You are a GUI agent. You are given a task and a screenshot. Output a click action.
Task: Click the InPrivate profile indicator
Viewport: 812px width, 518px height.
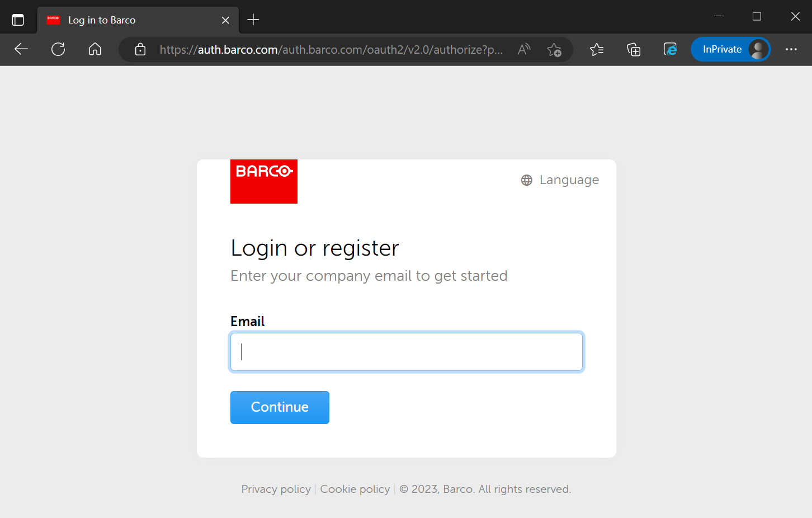click(730, 49)
